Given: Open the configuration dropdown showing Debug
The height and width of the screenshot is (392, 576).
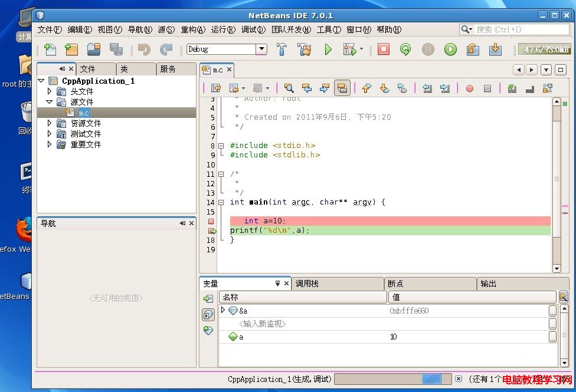Looking at the screenshot, I should click(261, 49).
